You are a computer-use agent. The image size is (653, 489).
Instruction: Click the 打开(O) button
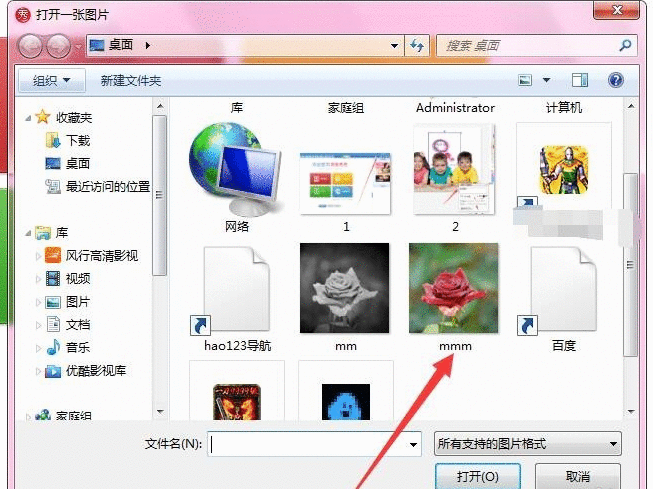(478, 477)
